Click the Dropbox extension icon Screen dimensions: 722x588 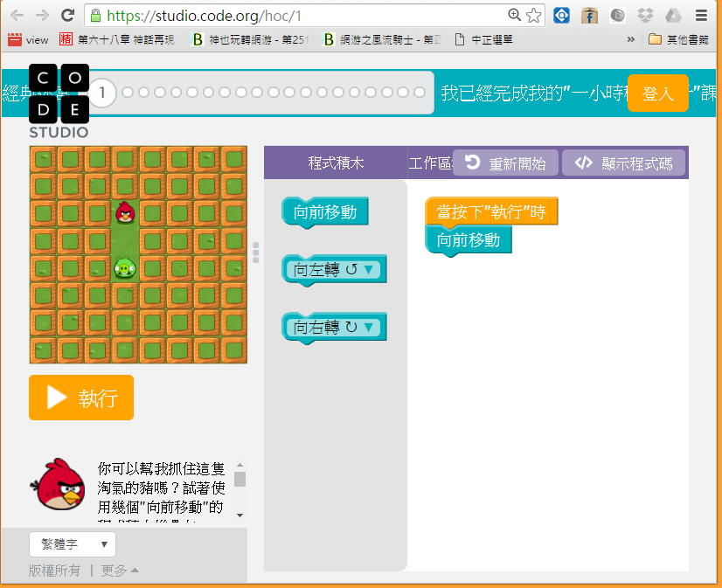pos(645,16)
